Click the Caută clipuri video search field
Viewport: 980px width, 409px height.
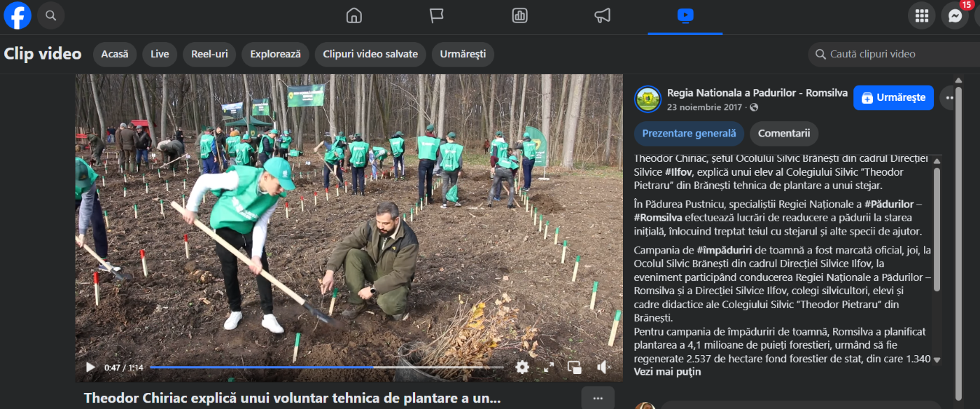(896, 54)
